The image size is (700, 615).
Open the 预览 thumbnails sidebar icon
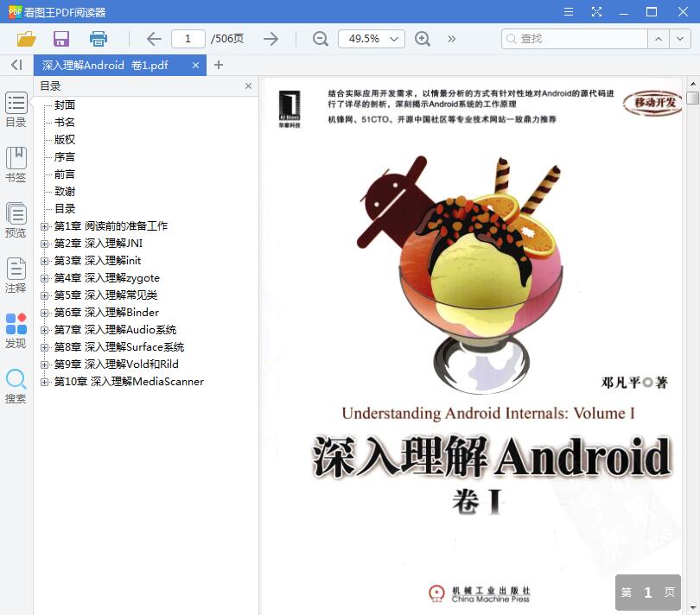pyautogui.click(x=16, y=220)
